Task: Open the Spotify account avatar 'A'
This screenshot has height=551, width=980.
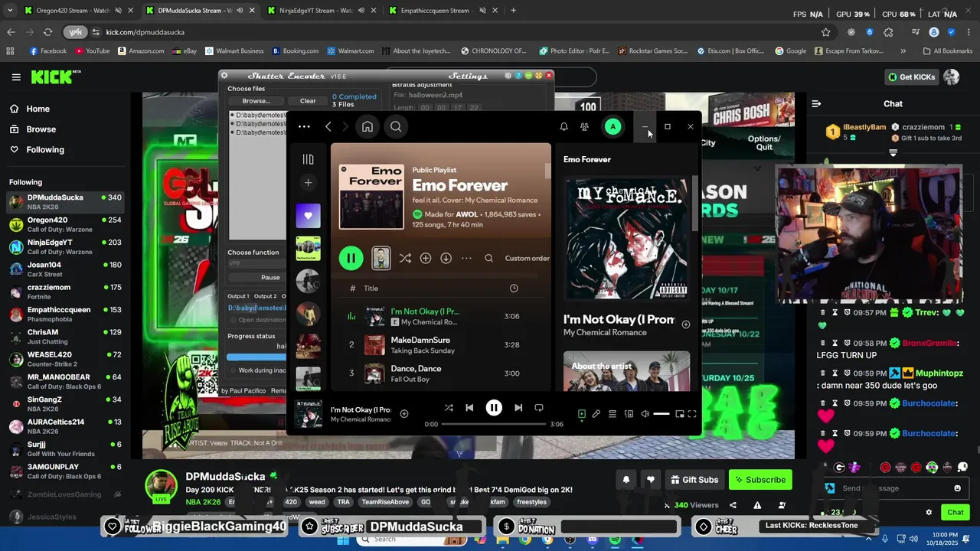Action: click(x=612, y=127)
